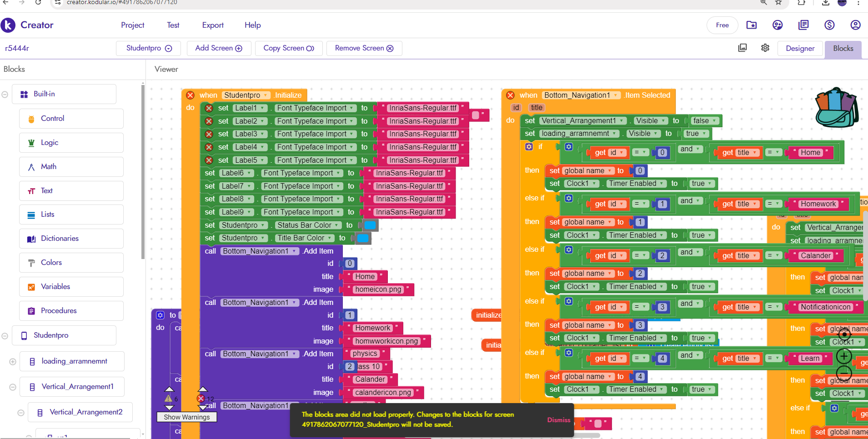
Task: Open the user account icon
Action: pyautogui.click(x=855, y=25)
